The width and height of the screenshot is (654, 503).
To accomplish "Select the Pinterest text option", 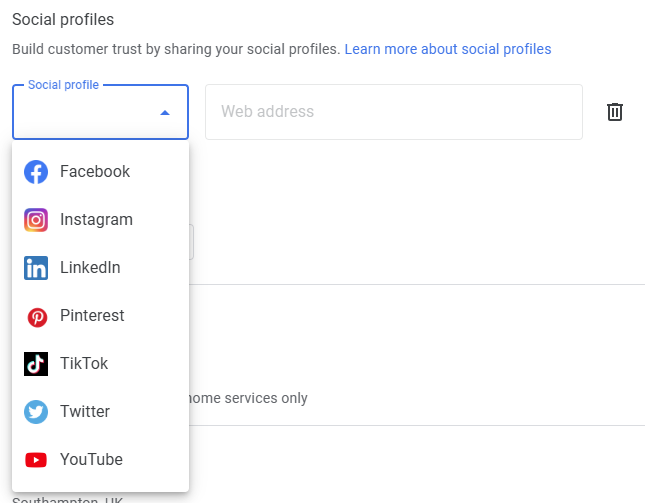I will pos(92,316).
